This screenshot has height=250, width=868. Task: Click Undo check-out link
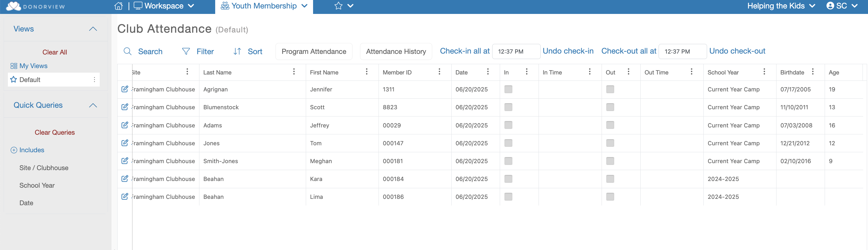[737, 51]
